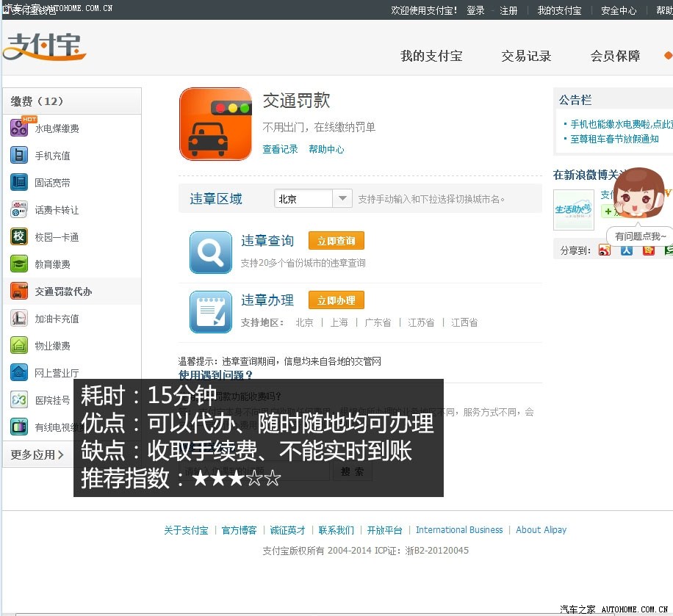Click 注册 in top bar
This screenshot has height=616, width=673.
(508, 10)
